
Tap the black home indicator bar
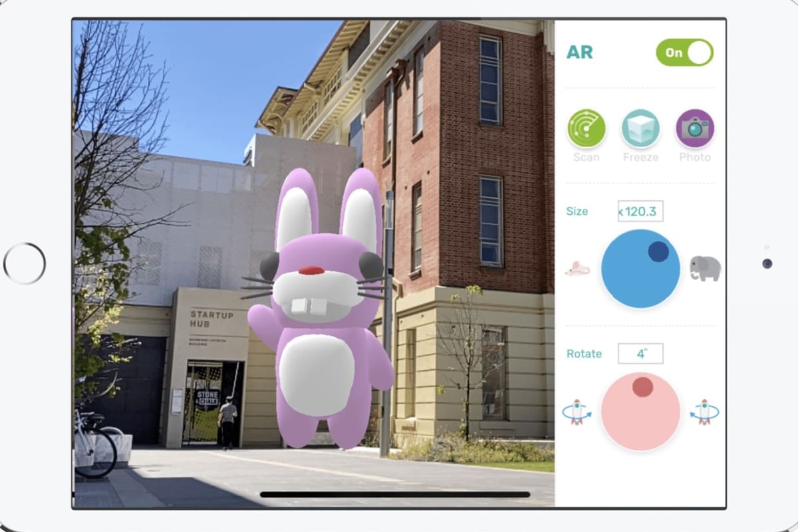(x=395, y=495)
